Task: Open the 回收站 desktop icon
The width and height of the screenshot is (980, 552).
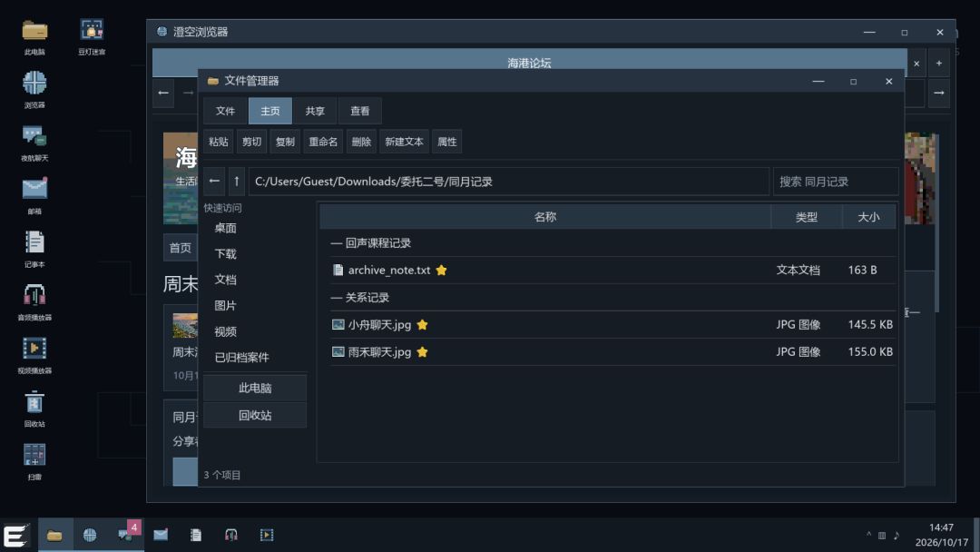Action: coord(34,409)
